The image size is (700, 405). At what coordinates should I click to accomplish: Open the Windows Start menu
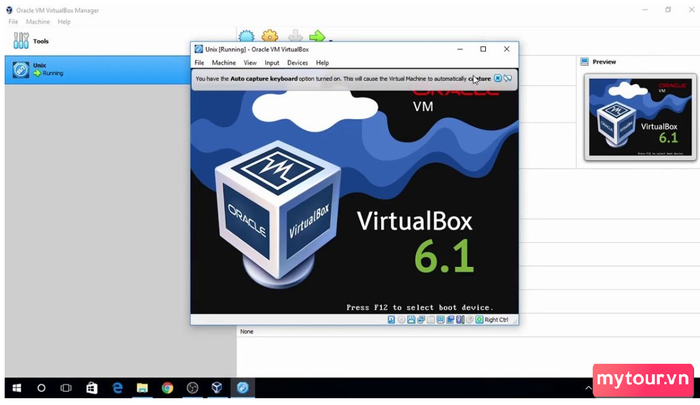[x=17, y=388]
